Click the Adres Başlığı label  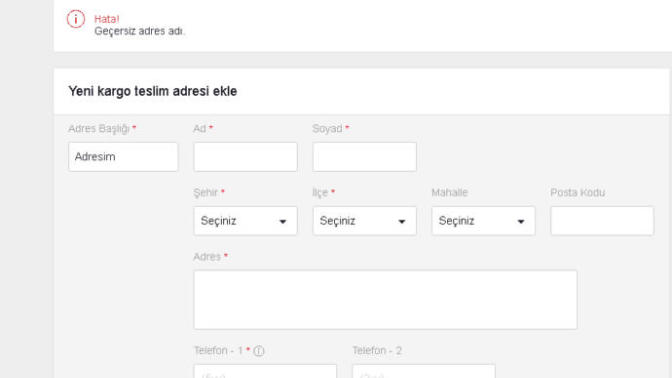99,129
